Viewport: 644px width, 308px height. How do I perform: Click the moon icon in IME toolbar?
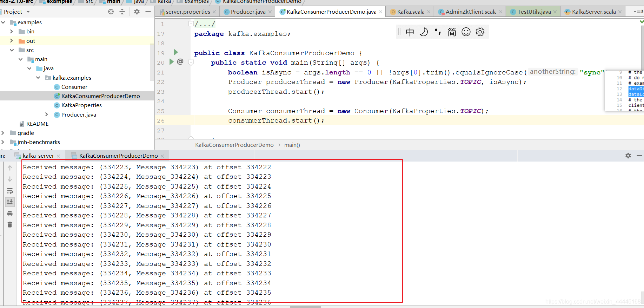click(x=424, y=32)
